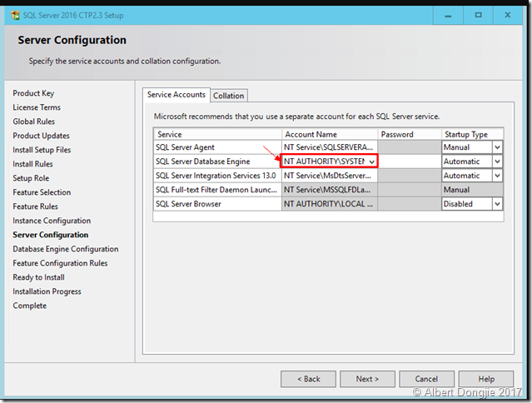Click Manual startup type of Full-text Filter Daemon
Viewport: 532px width, 403px height.
coord(472,190)
